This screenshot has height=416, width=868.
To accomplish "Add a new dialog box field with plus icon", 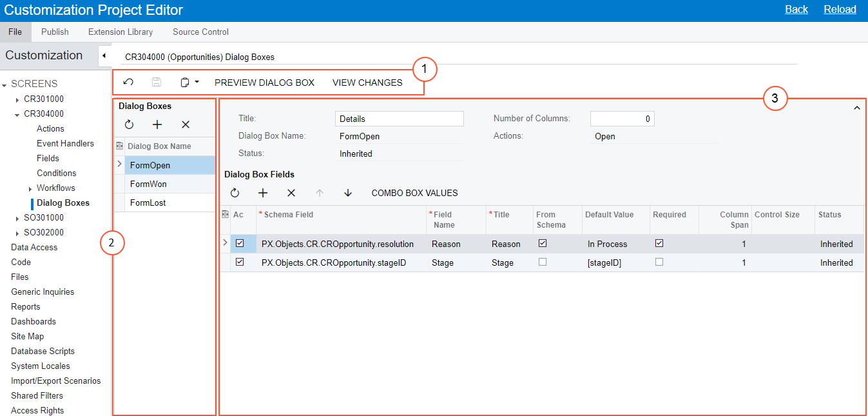I will 263,193.
